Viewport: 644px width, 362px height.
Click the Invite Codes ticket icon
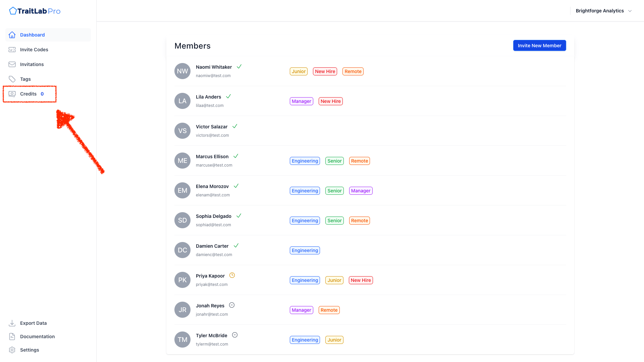click(12, 50)
